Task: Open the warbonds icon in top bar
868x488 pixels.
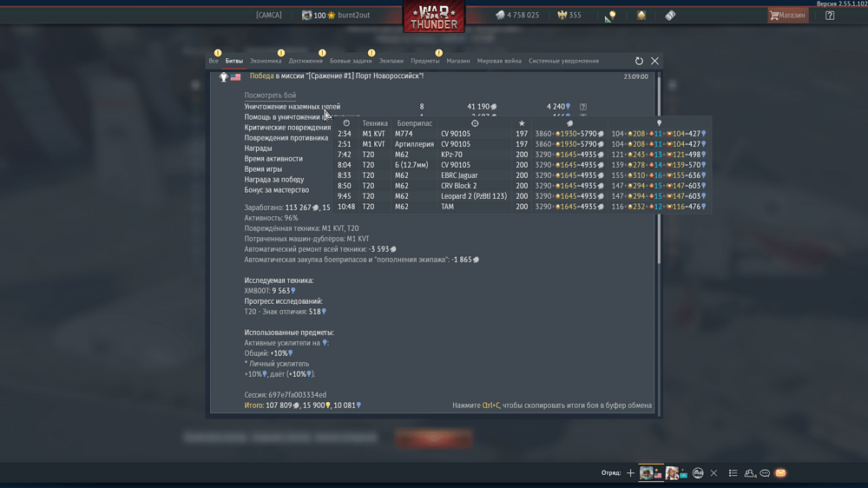Action: coord(641,16)
